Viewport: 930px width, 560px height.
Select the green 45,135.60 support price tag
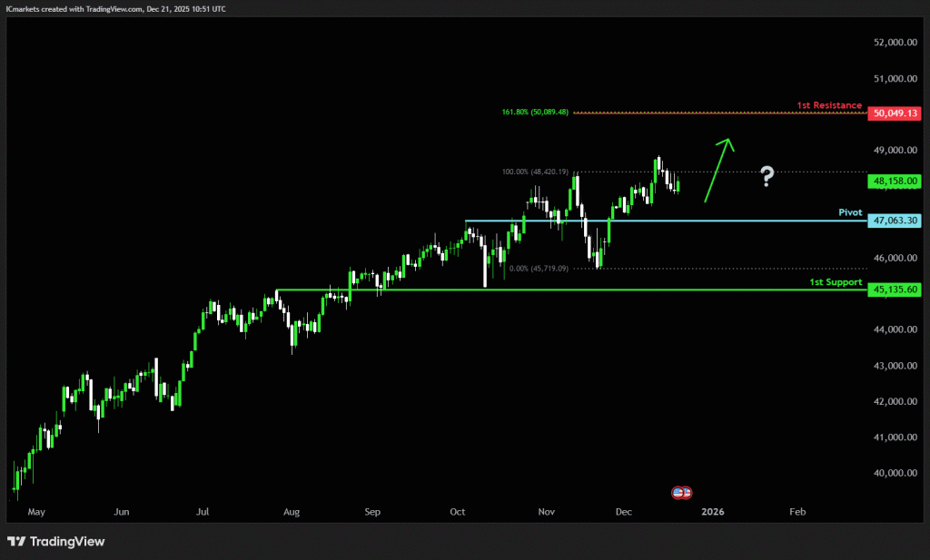895,290
